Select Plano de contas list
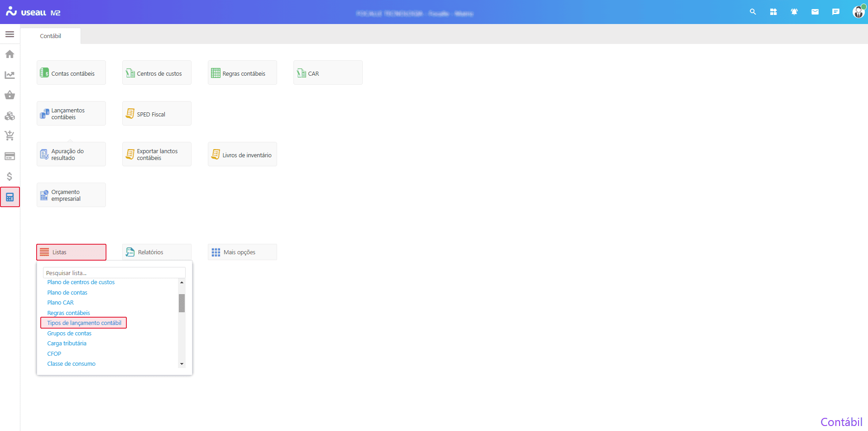 click(x=67, y=293)
